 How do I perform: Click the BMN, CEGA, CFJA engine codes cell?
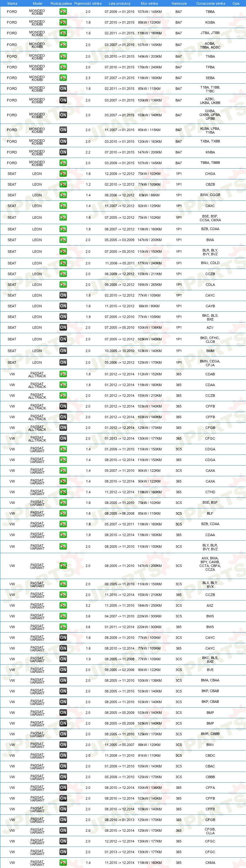tap(210, 363)
